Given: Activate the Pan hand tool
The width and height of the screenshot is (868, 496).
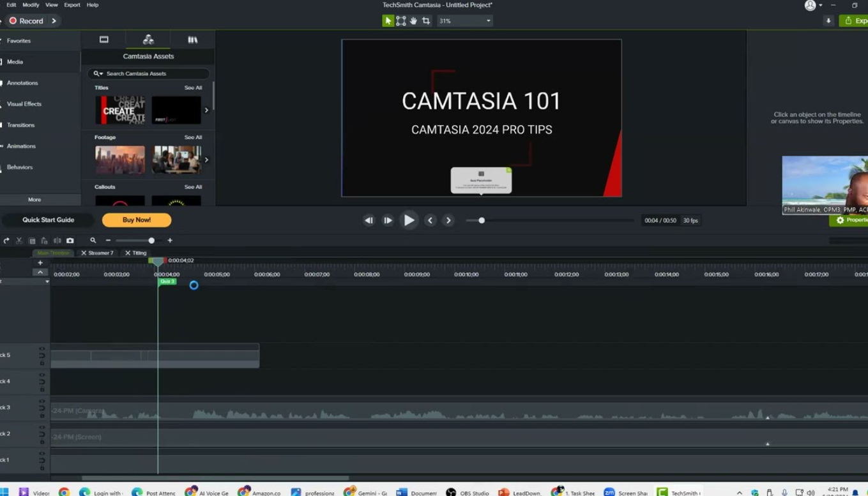Looking at the screenshot, I should 413,21.
